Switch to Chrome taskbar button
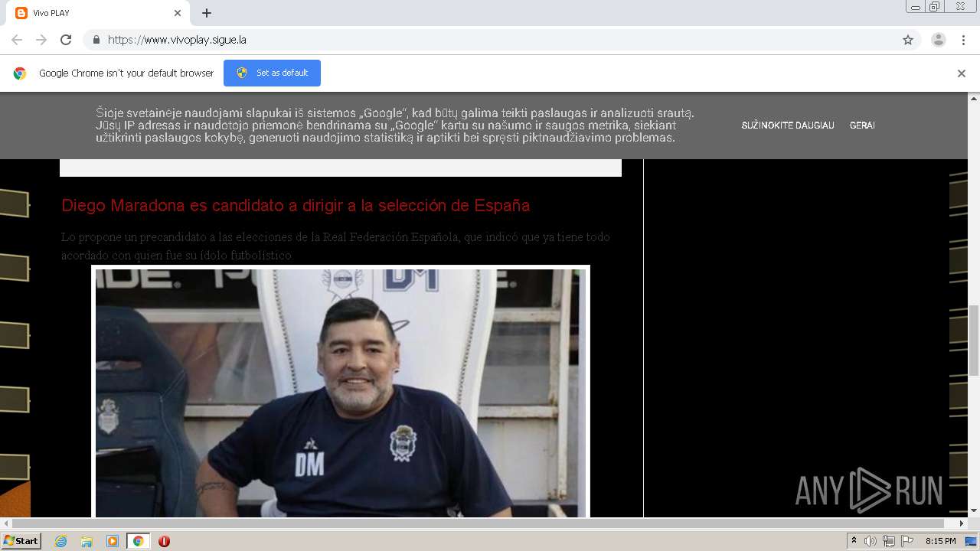The width and height of the screenshot is (980, 551). [138, 541]
